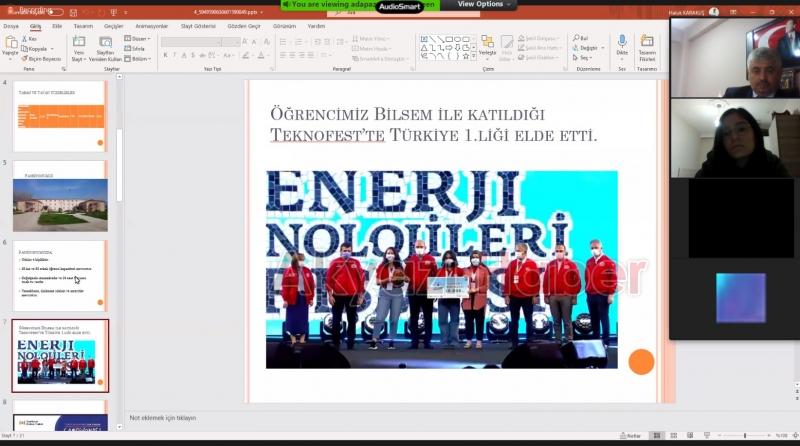Open the Seç (Select) dropdown

click(582, 58)
